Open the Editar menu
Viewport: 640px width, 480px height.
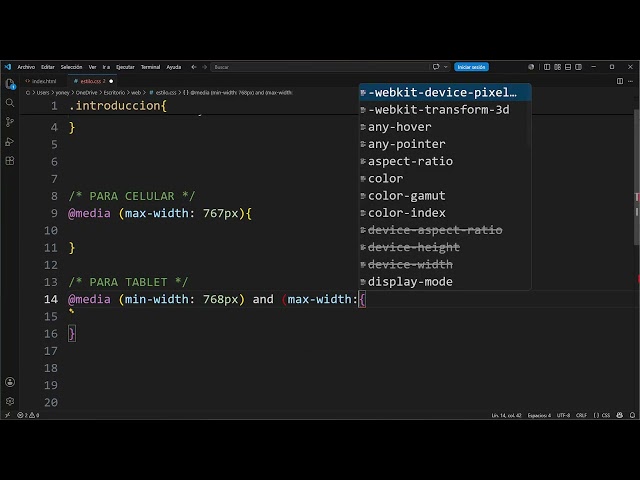click(x=48, y=67)
